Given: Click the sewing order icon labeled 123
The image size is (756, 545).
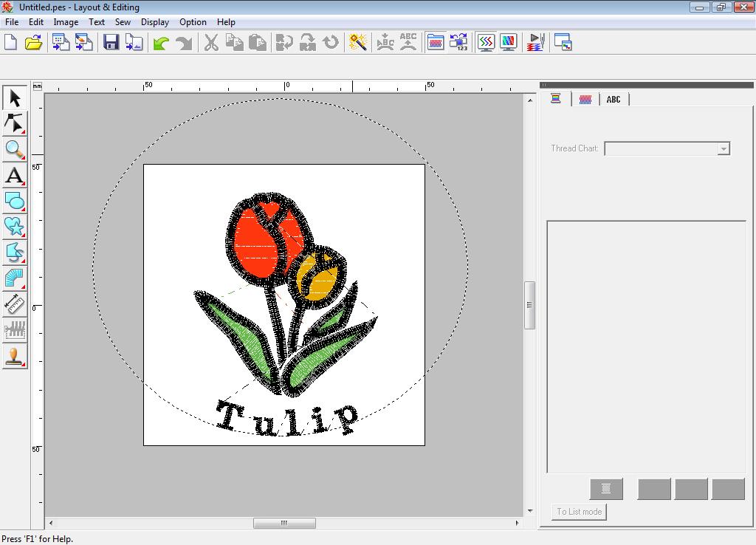Looking at the screenshot, I should pyautogui.click(x=458, y=42).
